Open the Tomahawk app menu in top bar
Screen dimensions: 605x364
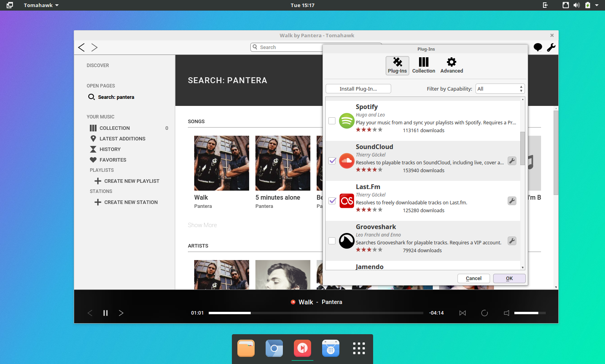click(x=41, y=5)
